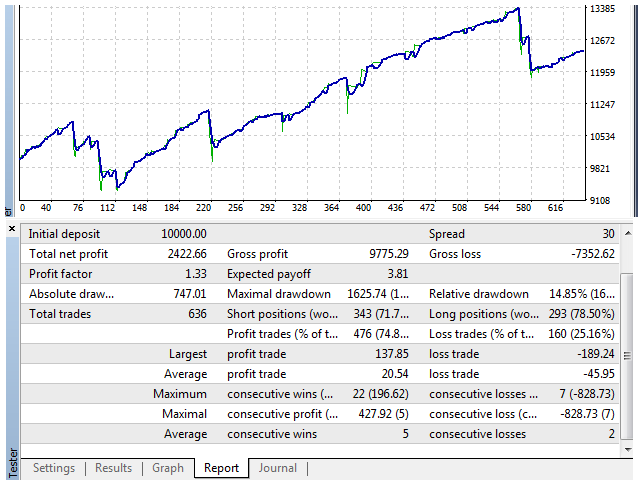The width and height of the screenshot is (640, 480).
Task: Click the Spread label
Action: coord(447,234)
